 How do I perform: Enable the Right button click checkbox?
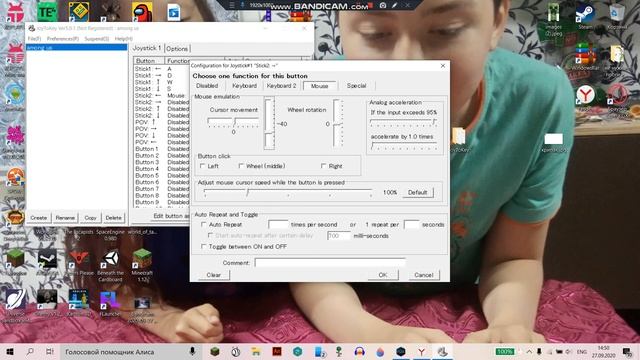pyautogui.click(x=323, y=166)
